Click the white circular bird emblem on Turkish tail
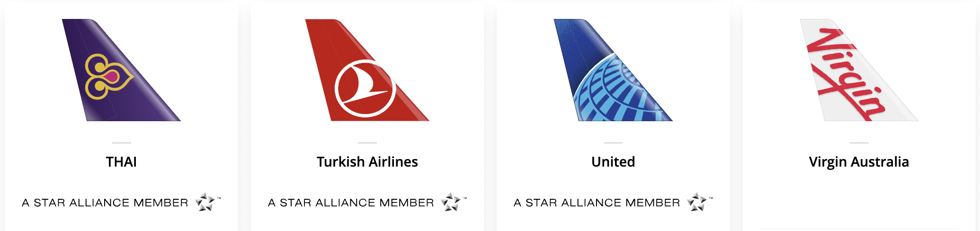 click(365, 89)
